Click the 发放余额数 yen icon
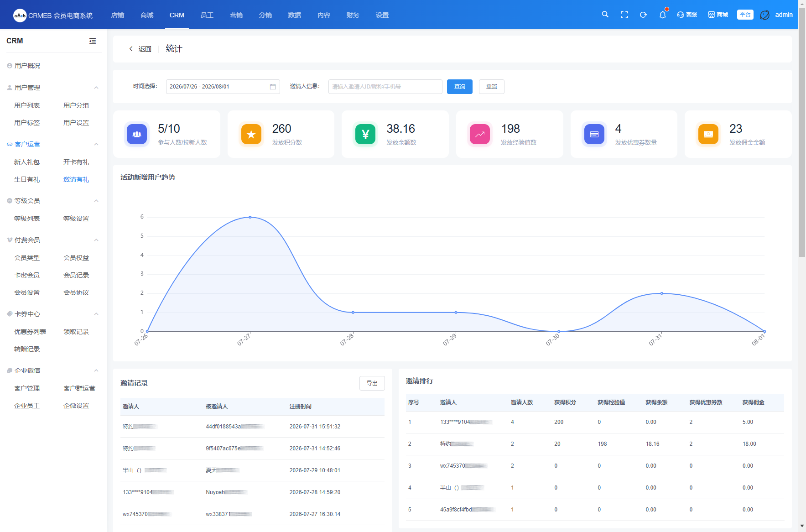Screen dimensions: 806x532 point(365,134)
